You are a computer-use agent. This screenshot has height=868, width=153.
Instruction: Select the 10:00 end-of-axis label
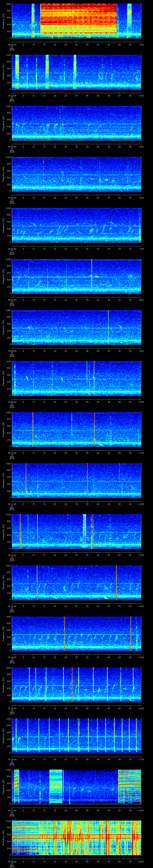click(141, 402)
